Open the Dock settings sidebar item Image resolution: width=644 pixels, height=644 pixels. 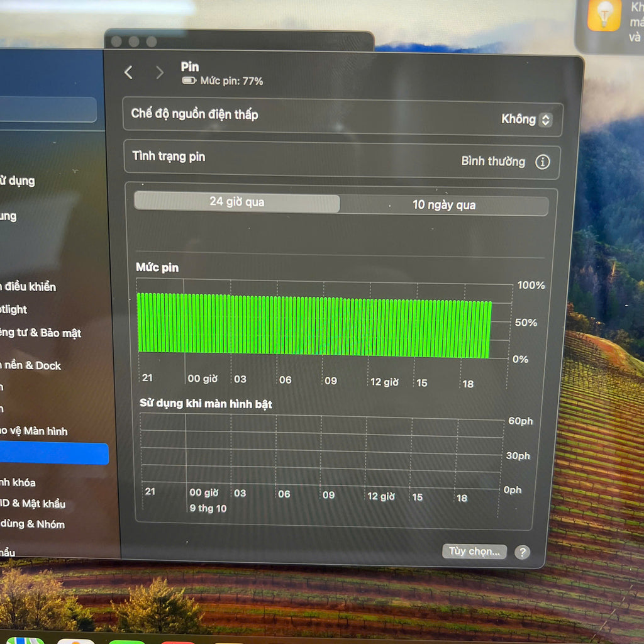(31, 365)
